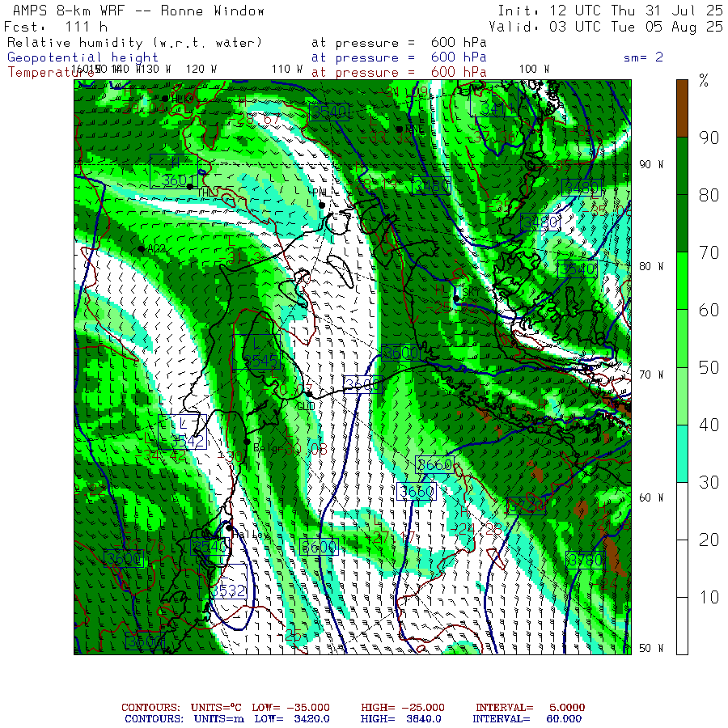The height and width of the screenshot is (728, 728).
Task: Click the 'THL' station label
Action: [x=206, y=193]
